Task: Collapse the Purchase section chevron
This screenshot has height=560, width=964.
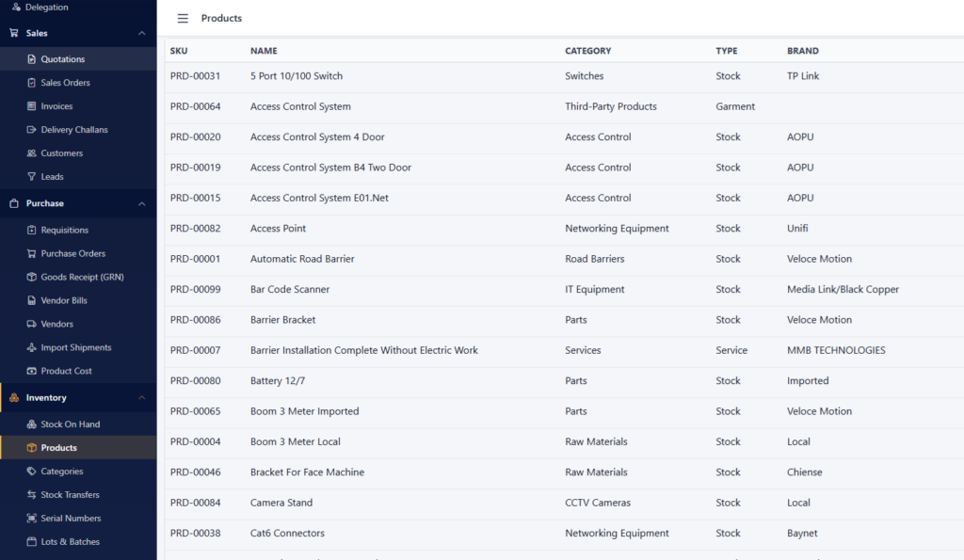Action: point(142,203)
